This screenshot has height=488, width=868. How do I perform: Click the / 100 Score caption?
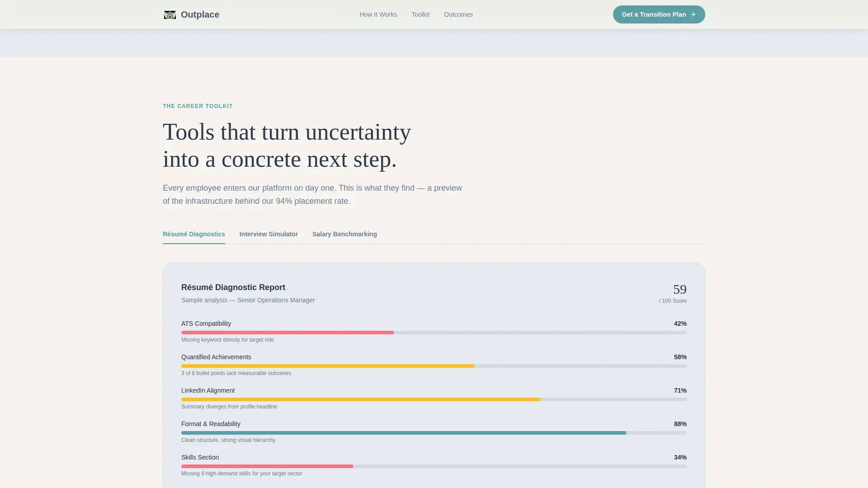pyautogui.click(x=672, y=301)
